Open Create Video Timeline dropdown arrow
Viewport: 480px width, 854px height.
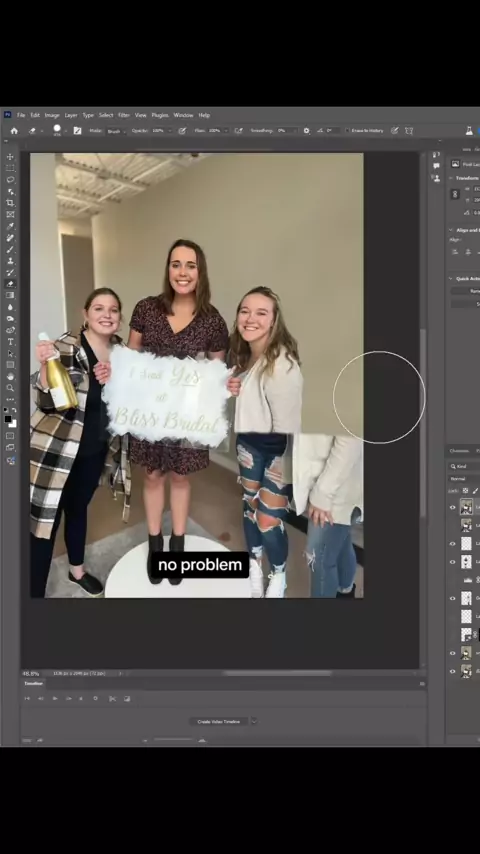coord(253,721)
